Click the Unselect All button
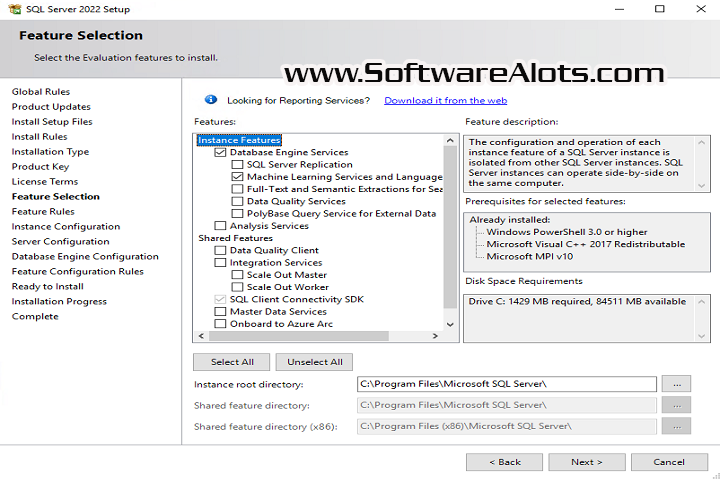 coord(315,362)
